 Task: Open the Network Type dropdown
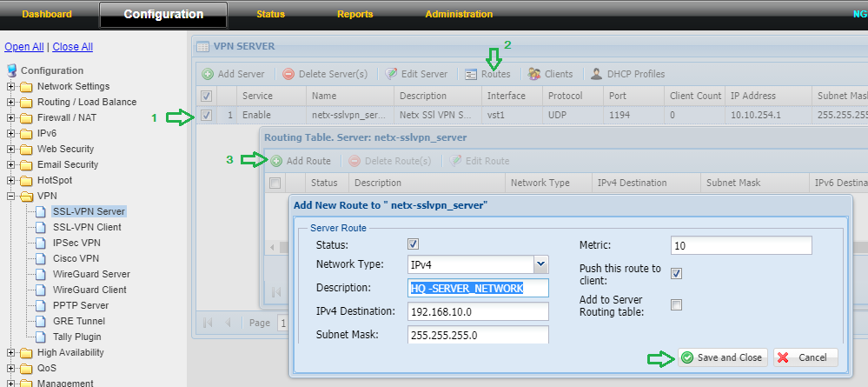540,264
